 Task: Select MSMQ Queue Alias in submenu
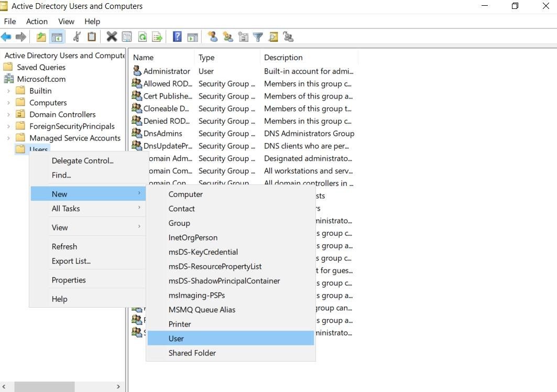pos(231,310)
